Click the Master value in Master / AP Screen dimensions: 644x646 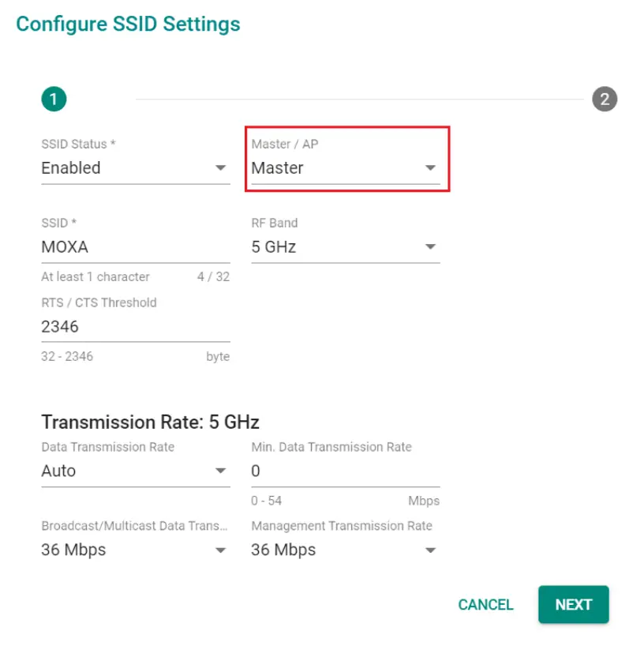[x=277, y=168]
